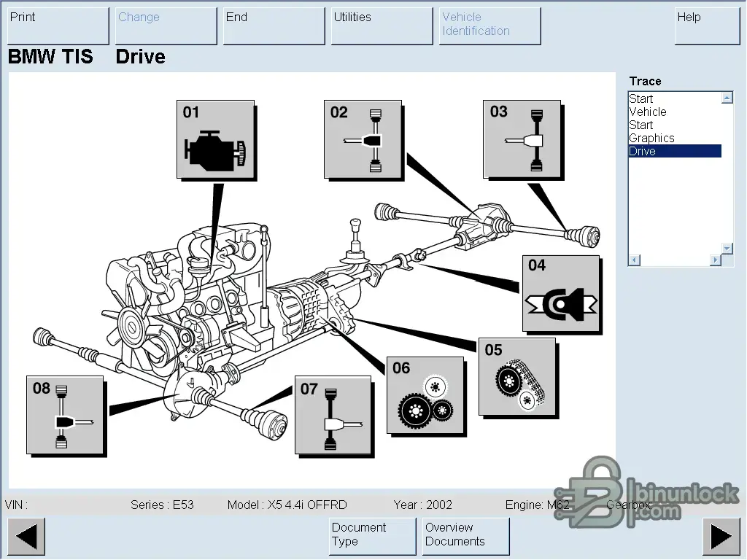Select 'Graphics' in the Trace list
The image size is (747, 560).
pyautogui.click(x=675, y=138)
